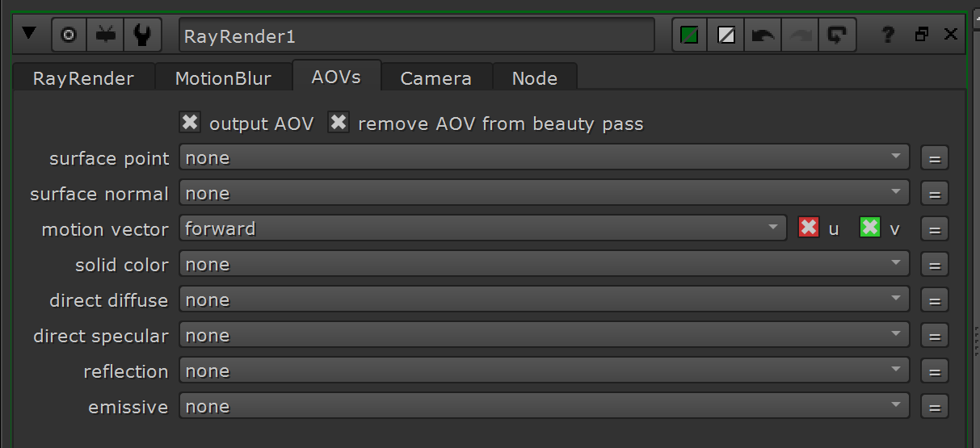This screenshot has height=448, width=980.
Task: Collapse the RayRender1 panel triangle
Action: 30,34
